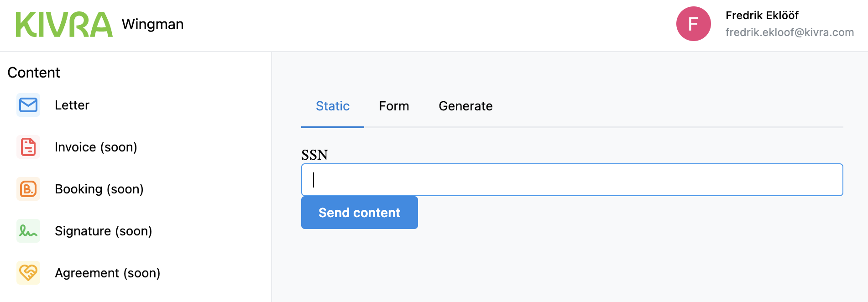The image size is (868, 302).
Task: Select the Generate tab
Action: tap(465, 106)
